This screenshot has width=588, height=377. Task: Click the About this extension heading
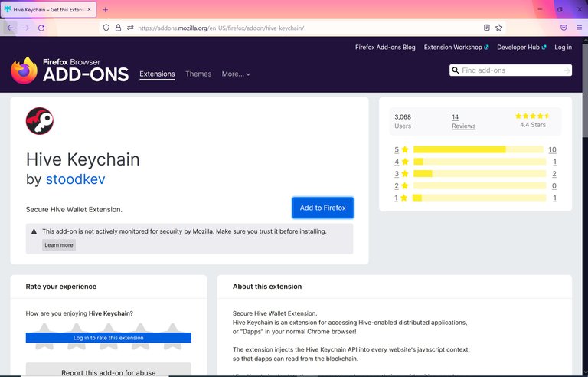point(267,287)
